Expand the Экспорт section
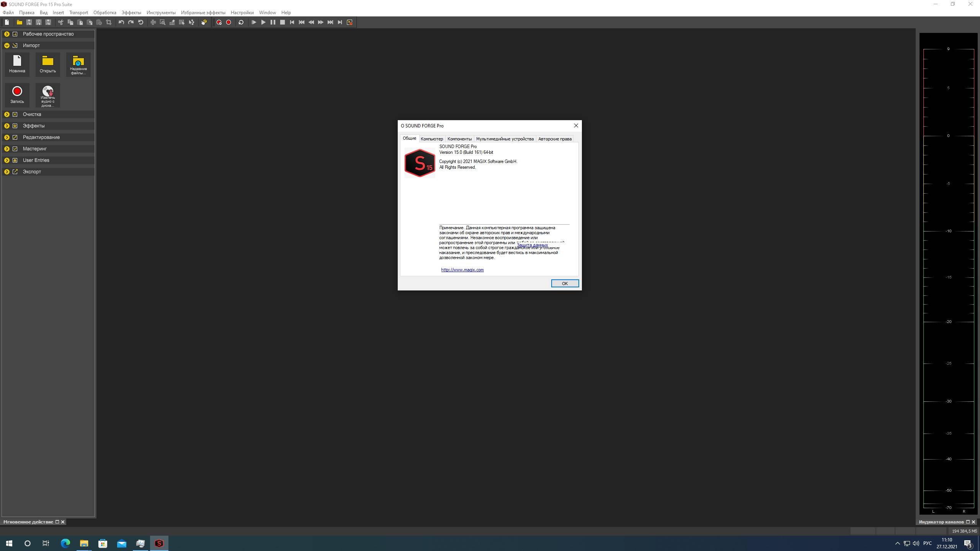980x551 pixels. [x=7, y=172]
